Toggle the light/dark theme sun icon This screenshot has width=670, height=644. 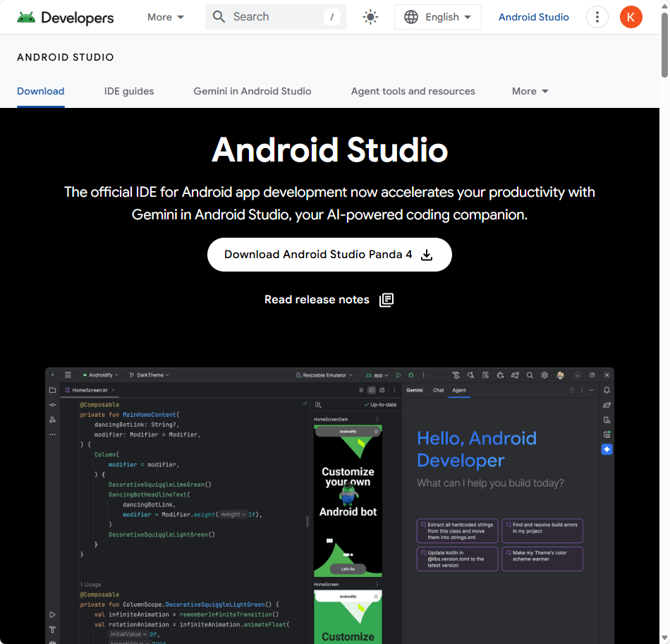[370, 17]
